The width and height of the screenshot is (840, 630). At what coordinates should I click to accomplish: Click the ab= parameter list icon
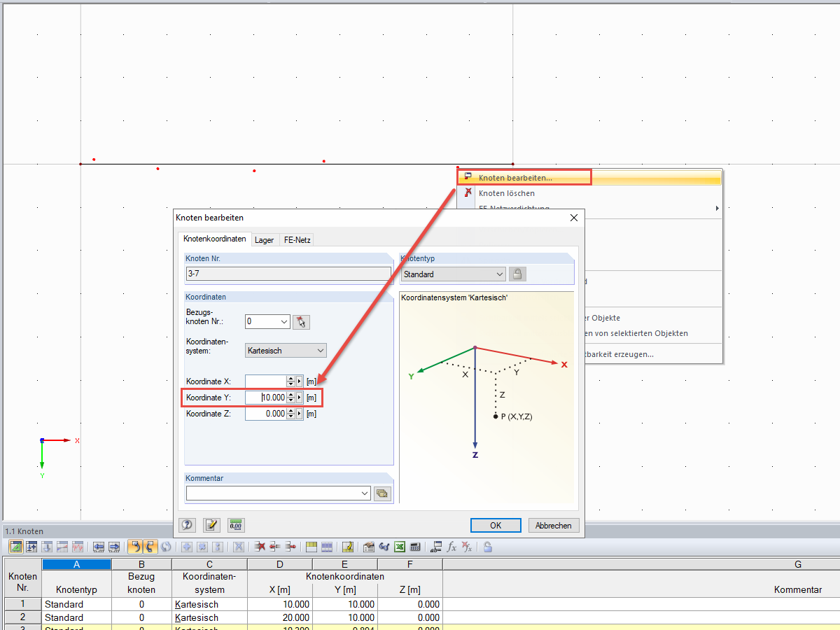pos(436,547)
